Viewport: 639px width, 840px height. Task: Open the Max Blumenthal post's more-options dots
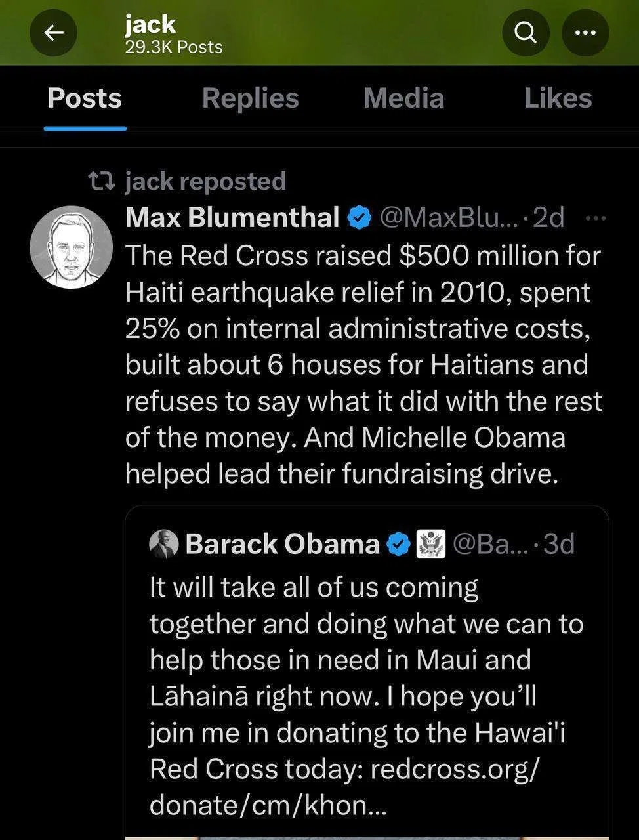tap(595, 218)
